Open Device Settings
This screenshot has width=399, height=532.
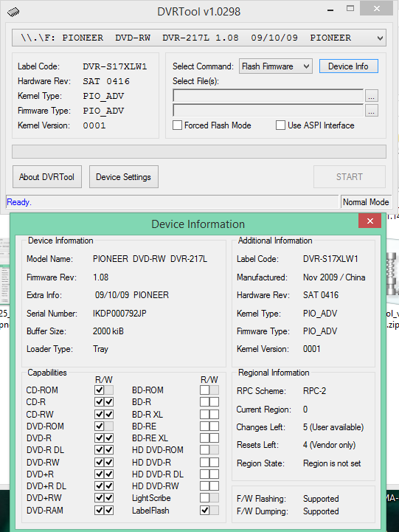point(123,177)
